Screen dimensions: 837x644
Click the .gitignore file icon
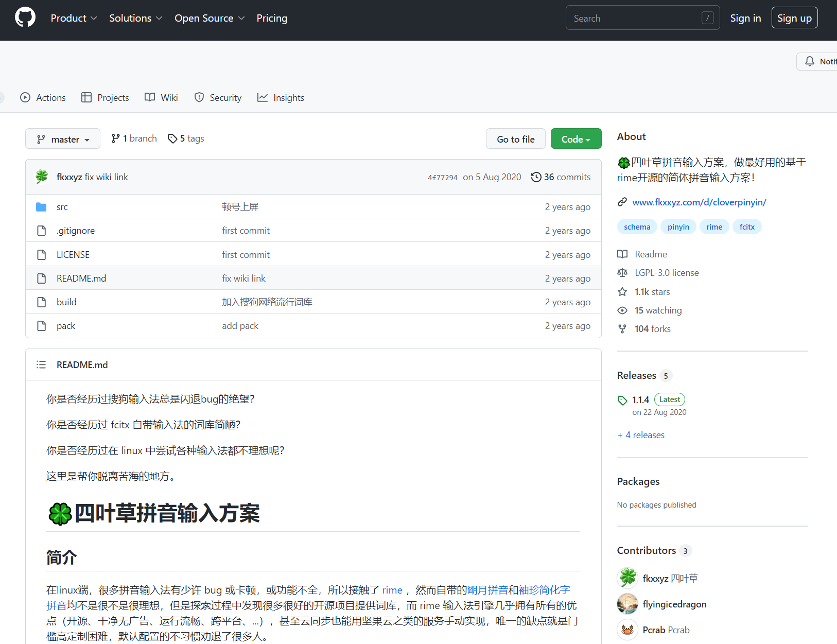pyautogui.click(x=41, y=231)
